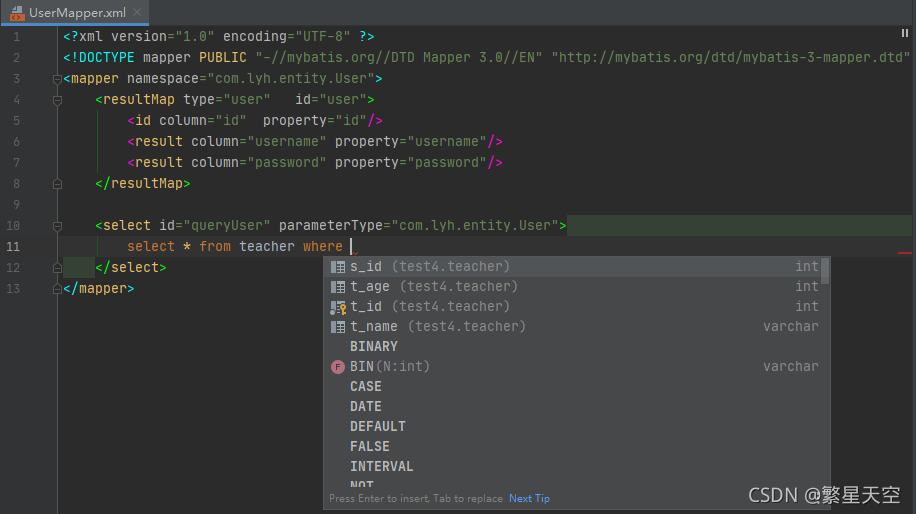Close the UserMapper.xml tab

137,12
